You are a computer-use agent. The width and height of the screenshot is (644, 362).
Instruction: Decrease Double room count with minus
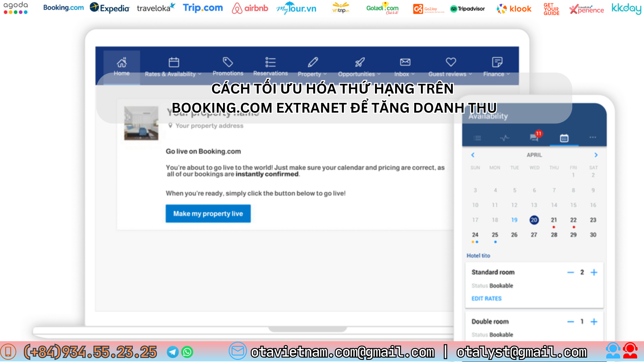[x=571, y=322]
